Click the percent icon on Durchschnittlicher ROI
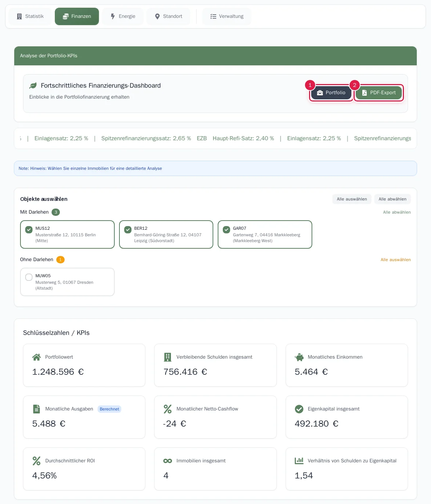This screenshot has width=431, height=504. point(37,461)
